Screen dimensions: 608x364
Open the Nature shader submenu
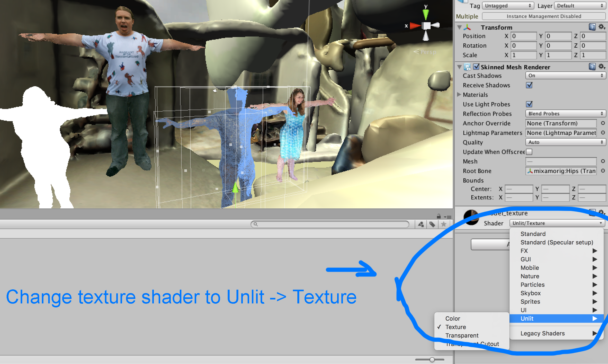click(557, 276)
